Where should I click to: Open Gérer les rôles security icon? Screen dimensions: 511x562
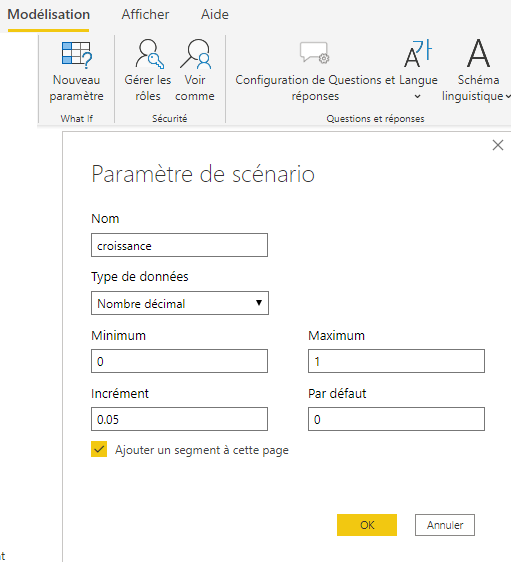(149, 54)
